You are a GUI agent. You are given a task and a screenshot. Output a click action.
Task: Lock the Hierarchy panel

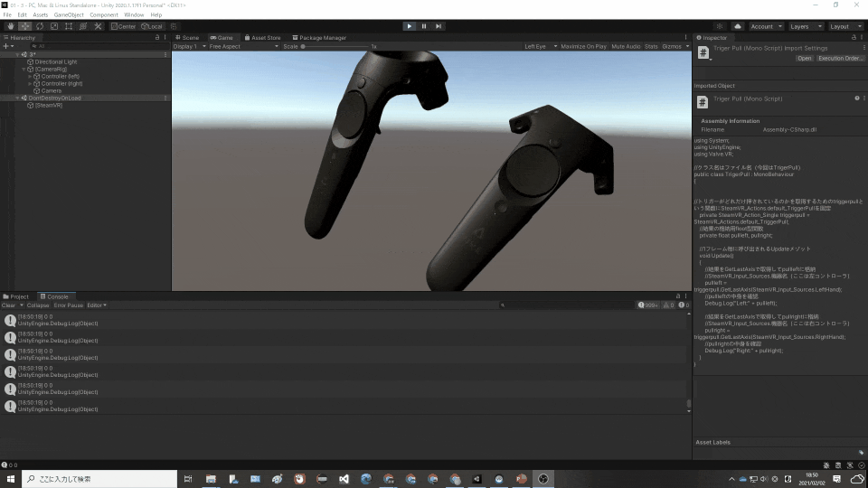coord(157,38)
